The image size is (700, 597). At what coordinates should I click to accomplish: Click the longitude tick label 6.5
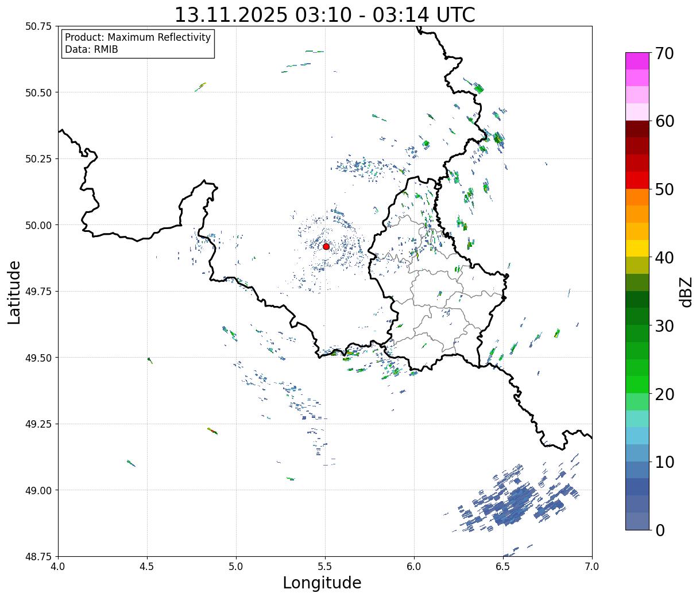coord(503,566)
